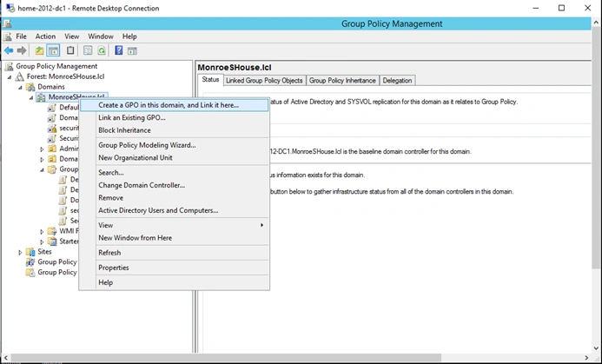Expand the Sites node
The image size is (602, 364).
(20, 252)
